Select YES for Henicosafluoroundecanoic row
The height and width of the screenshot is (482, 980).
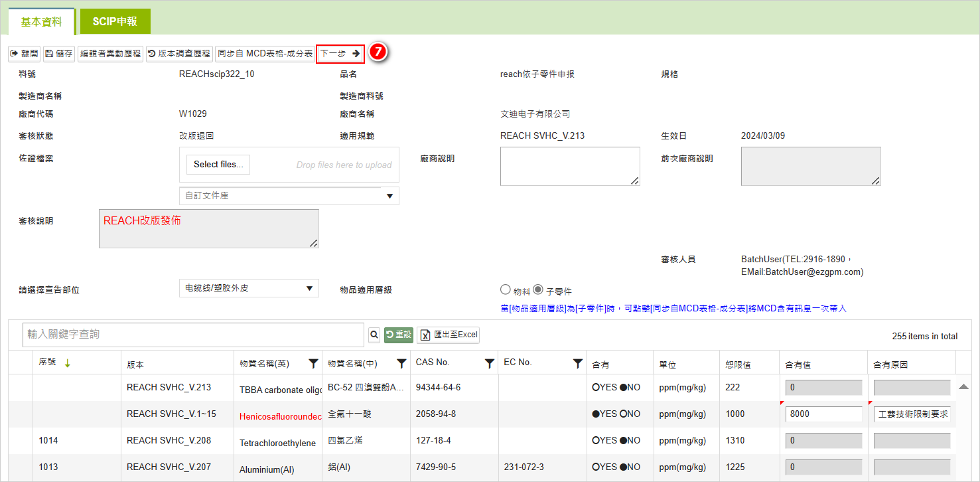click(596, 414)
